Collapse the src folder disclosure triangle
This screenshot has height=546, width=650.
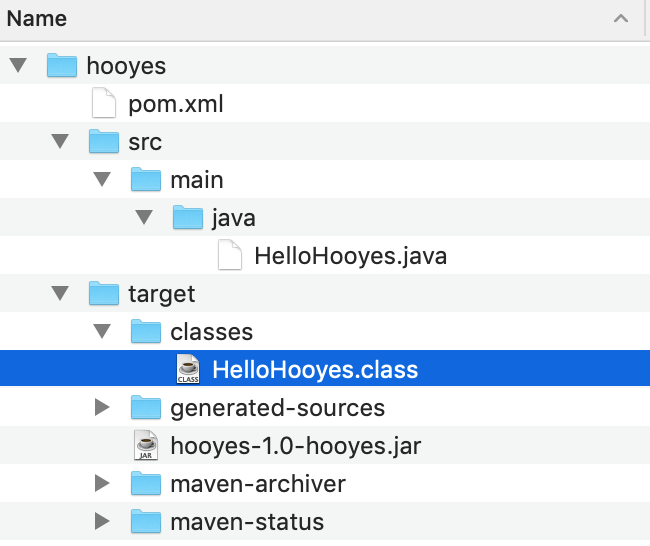point(59,143)
